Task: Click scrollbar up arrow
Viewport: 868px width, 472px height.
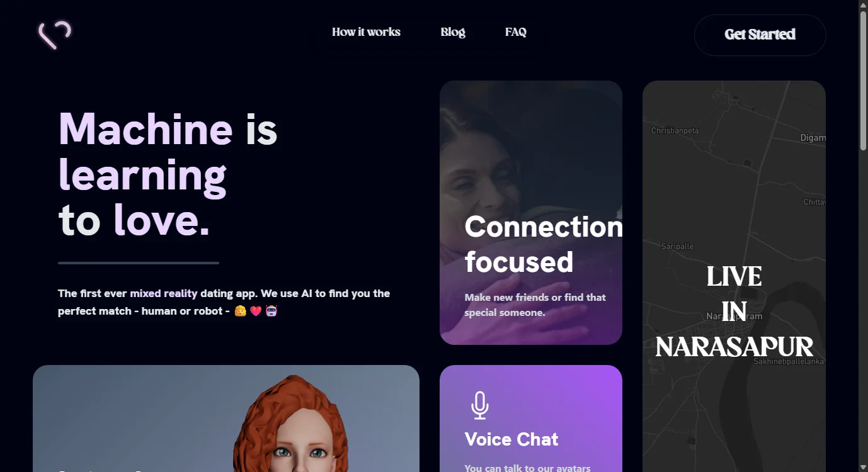Action: [863, 5]
